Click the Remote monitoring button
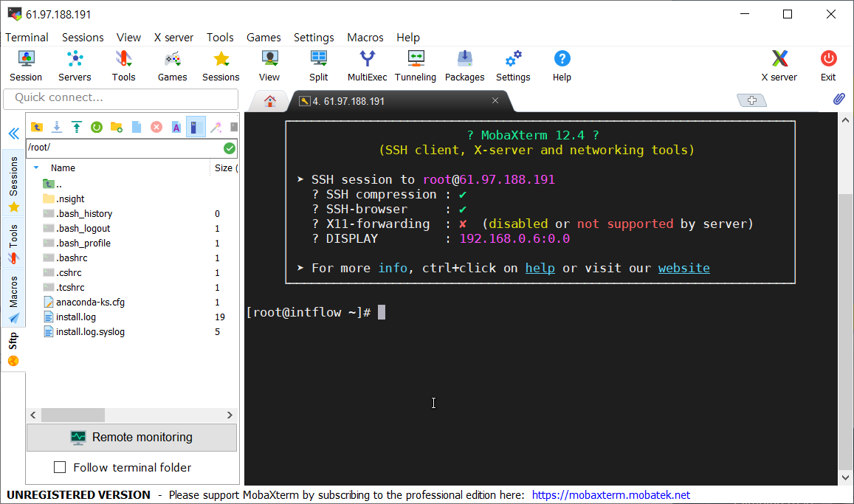Image resolution: width=854 pixels, height=504 pixels. [132, 437]
